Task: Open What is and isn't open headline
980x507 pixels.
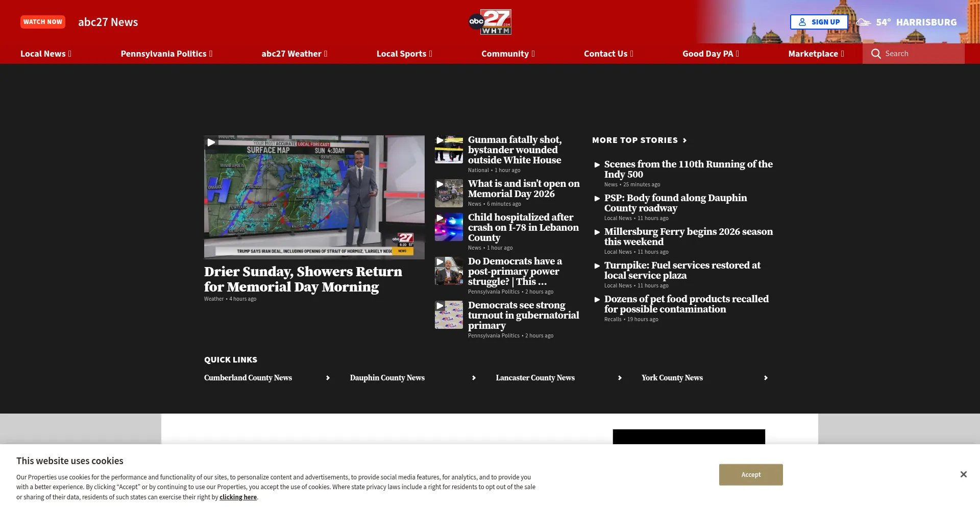Action: (x=524, y=189)
